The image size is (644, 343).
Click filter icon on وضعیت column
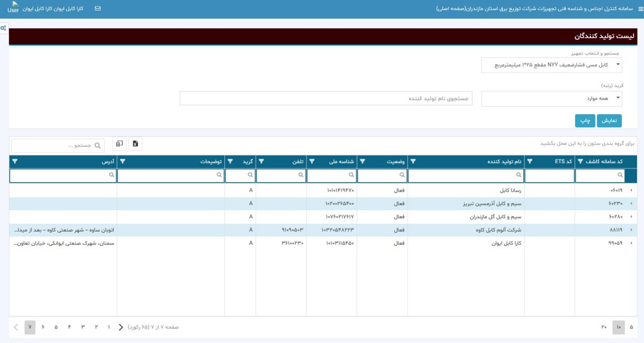click(x=363, y=161)
